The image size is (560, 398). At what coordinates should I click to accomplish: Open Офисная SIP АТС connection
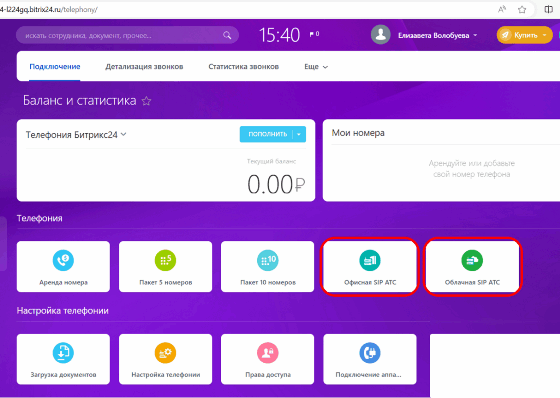coord(370,267)
